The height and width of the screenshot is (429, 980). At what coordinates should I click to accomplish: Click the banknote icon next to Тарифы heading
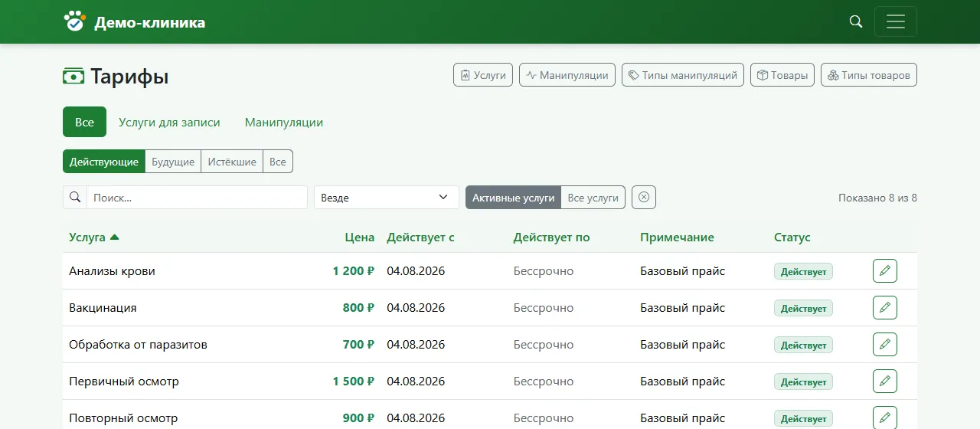(73, 77)
